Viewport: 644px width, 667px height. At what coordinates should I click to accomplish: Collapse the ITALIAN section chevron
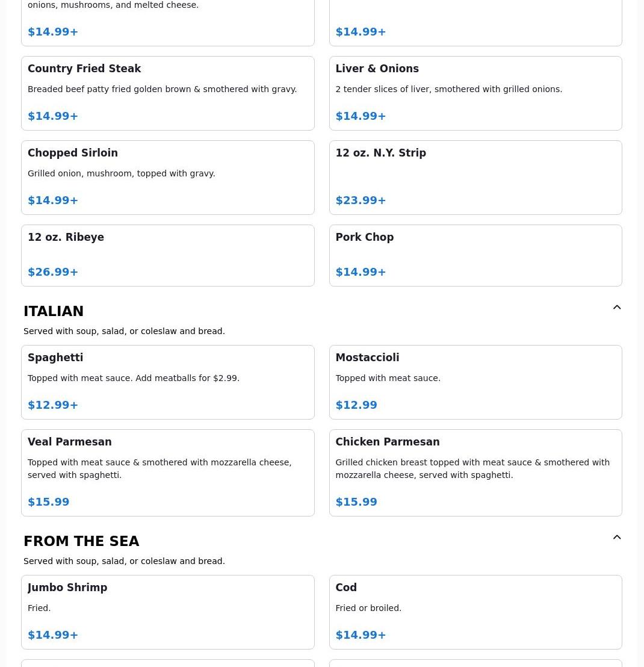[x=617, y=308]
